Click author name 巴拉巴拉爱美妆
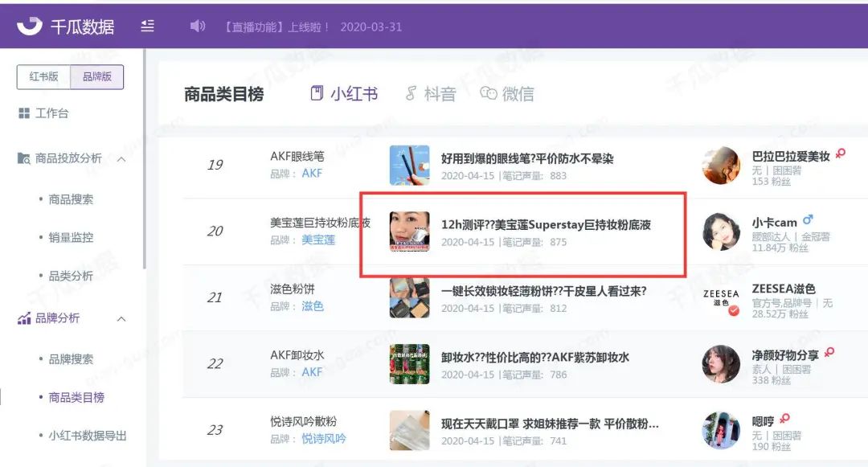The image size is (868, 467). 791,157
